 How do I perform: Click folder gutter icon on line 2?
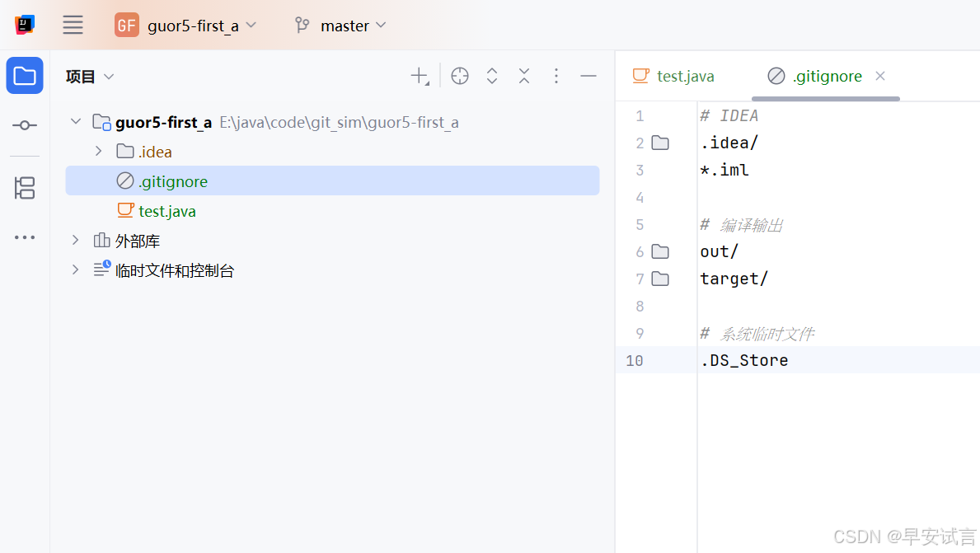tap(660, 143)
